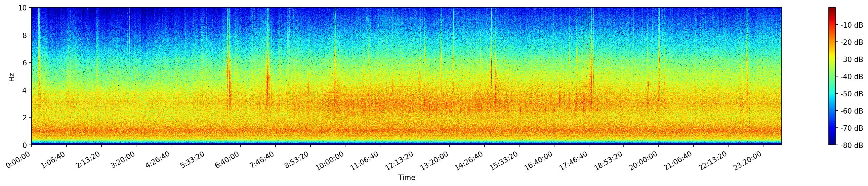Pick the 0:00:00 start time label
Viewport: 868px width, 186px height.
pos(17,160)
